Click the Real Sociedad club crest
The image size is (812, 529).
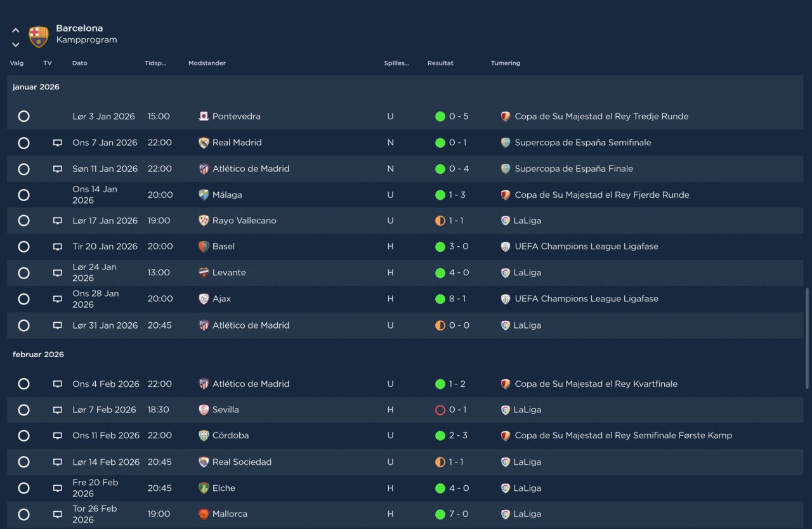point(204,462)
